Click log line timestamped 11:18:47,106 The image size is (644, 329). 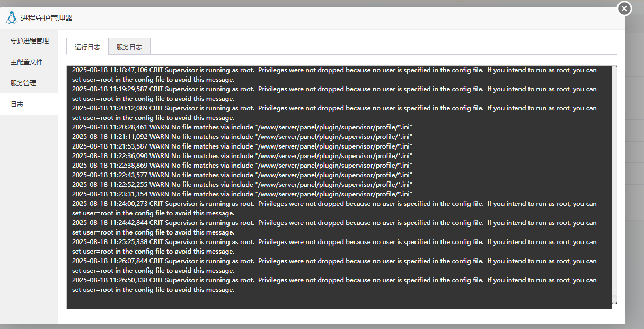(x=334, y=75)
